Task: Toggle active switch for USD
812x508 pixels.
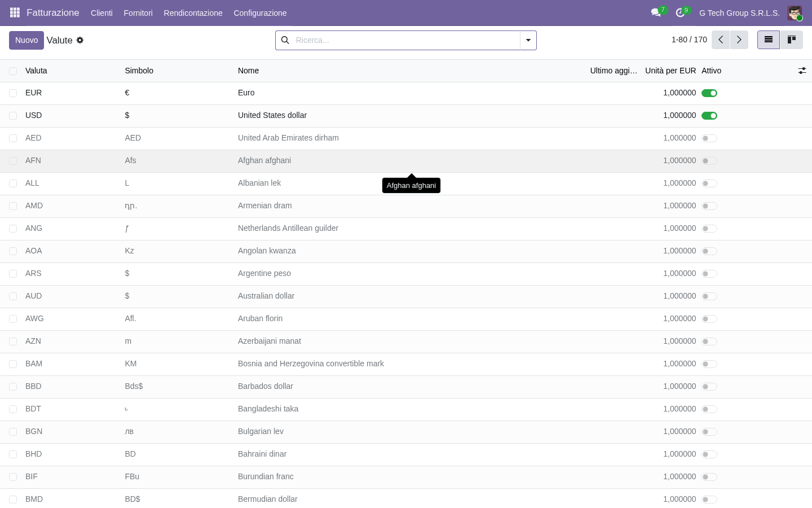Action: point(709,116)
